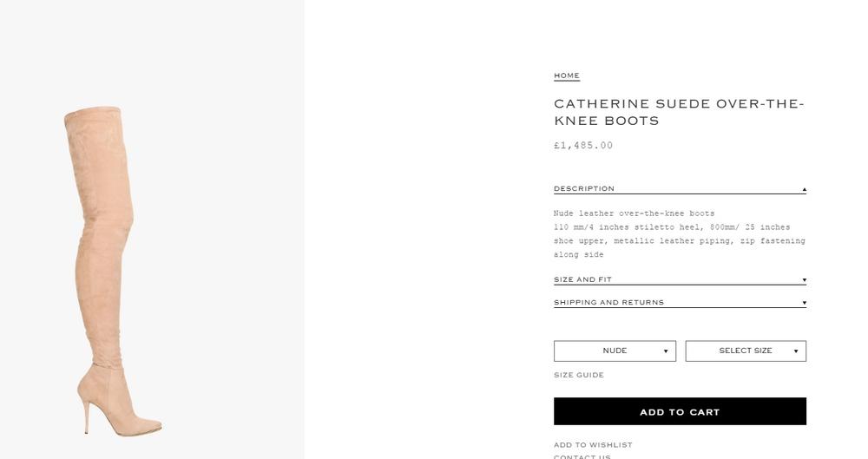Click the Description section heading
Screen dimensions: 868x459
click(584, 188)
